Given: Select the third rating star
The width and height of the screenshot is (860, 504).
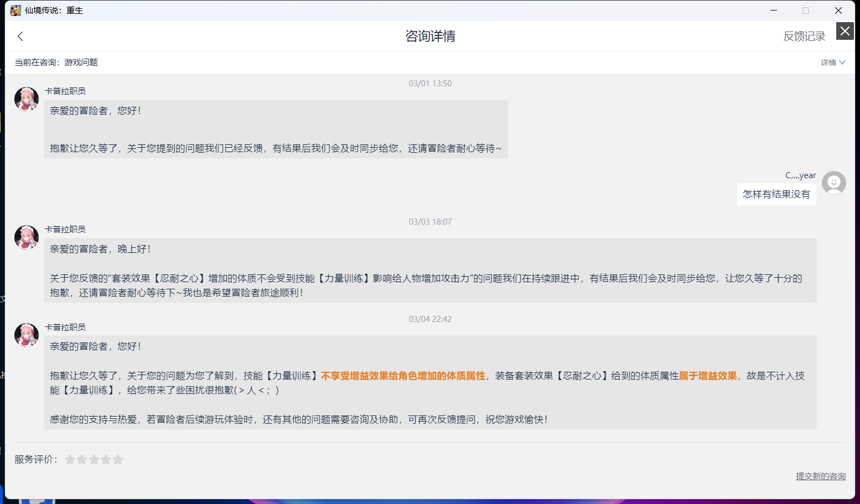Looking at the screenshot, I should [94, 459].
